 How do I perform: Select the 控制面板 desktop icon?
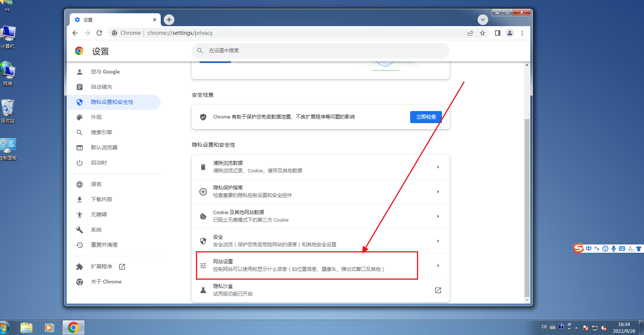coord(8,149)
